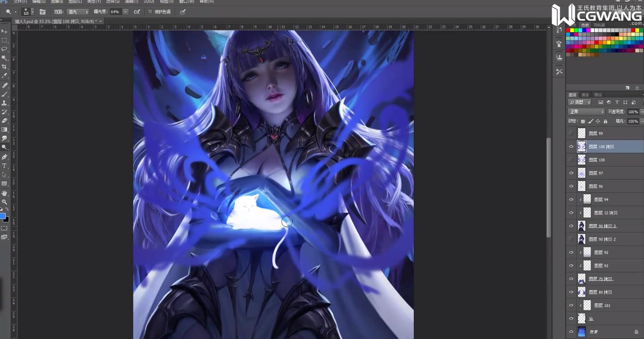Filter layers by pixel icon
Viewport: 644px width, 339px height.
point(600,102)
